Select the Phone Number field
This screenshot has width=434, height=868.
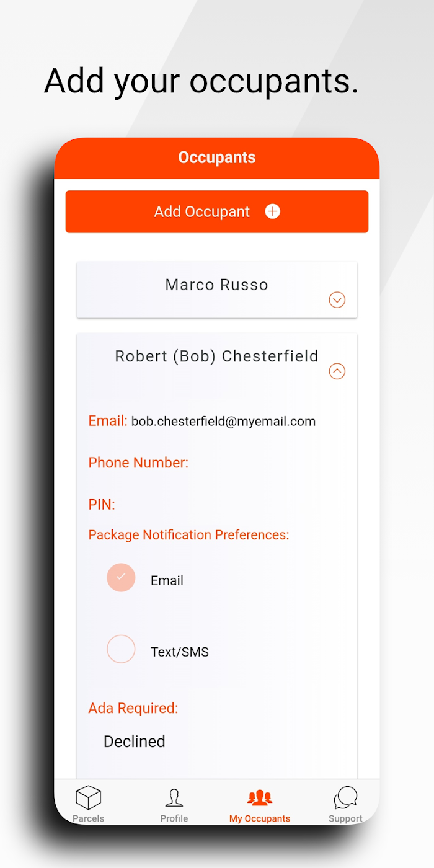[138, 463]
